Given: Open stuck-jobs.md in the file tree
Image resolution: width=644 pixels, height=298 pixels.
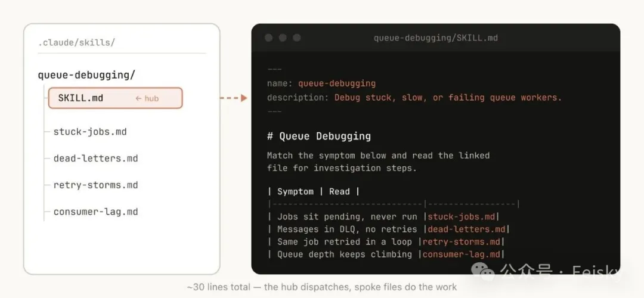Looking at the screenshot, I should point(90,132).
